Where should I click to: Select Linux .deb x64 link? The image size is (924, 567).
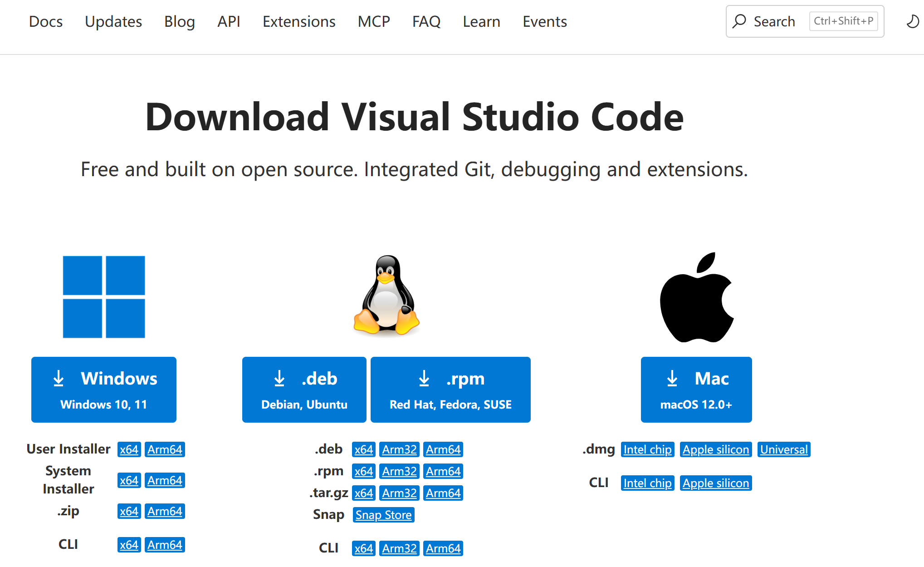(364, 449)
